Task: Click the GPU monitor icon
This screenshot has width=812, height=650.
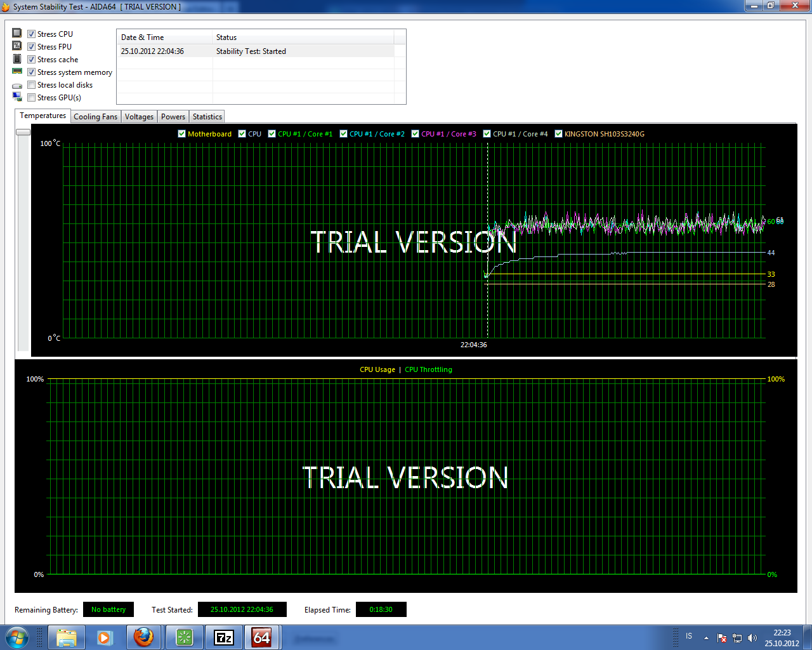Action: coord(16,96)
